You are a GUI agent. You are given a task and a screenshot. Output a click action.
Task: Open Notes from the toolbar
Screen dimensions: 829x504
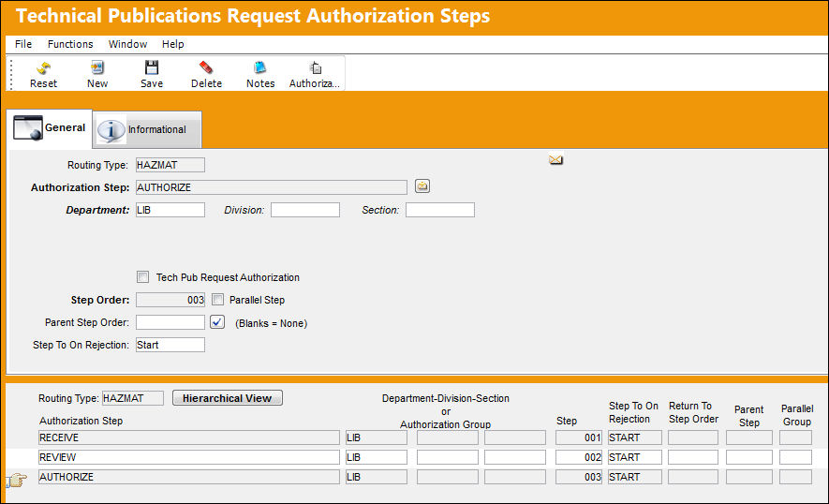coord(260,67)
